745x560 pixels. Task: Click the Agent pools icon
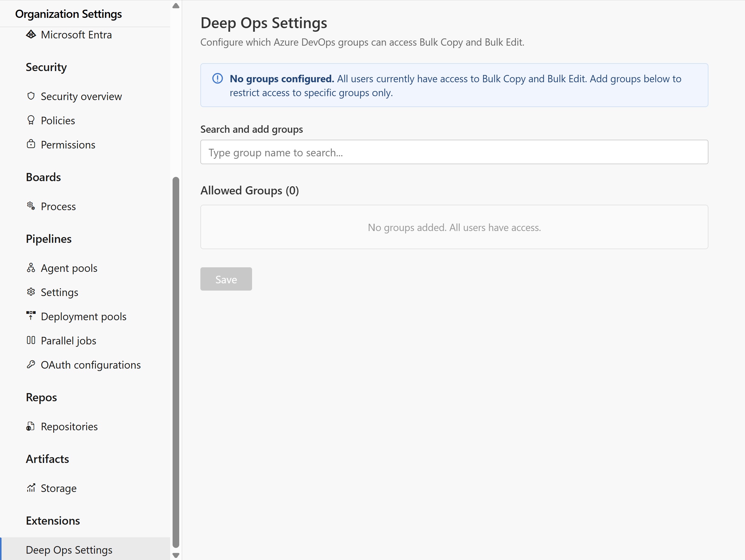[31, 268]
